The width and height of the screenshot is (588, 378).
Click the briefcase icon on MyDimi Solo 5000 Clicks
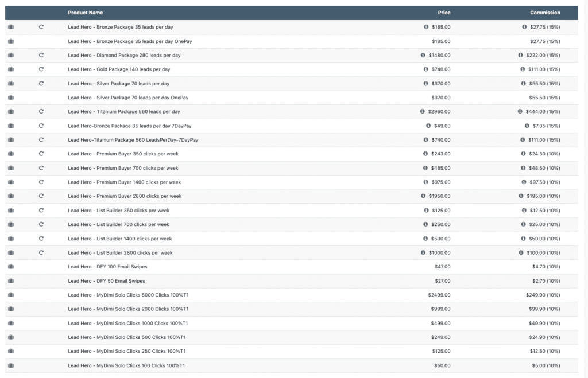click(10, 295)
